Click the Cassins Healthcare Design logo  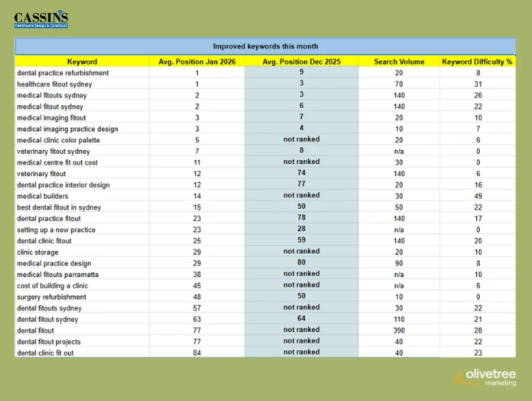(41, 20)
